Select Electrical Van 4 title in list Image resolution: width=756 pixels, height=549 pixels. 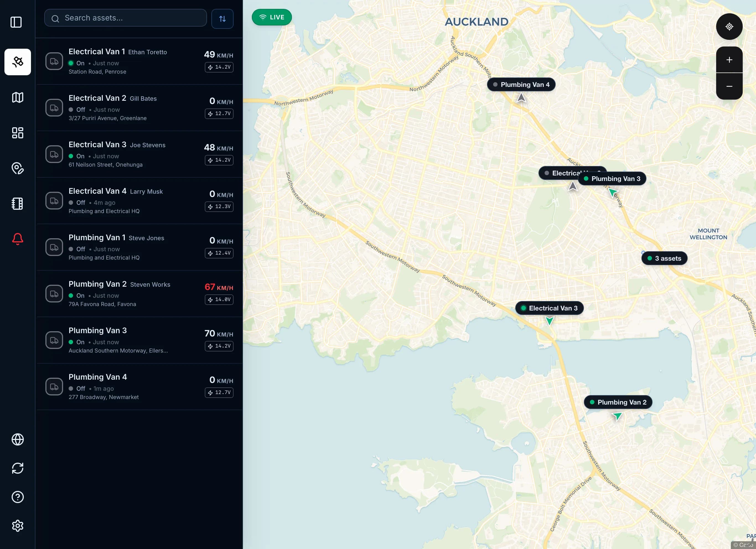(x=97, y=191)
